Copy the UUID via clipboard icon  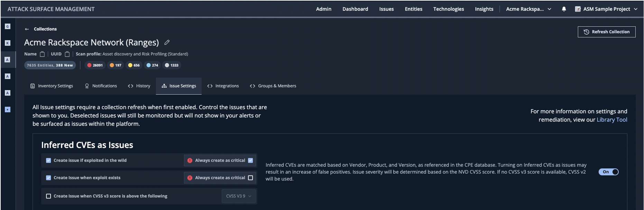(x=67, y=54)
